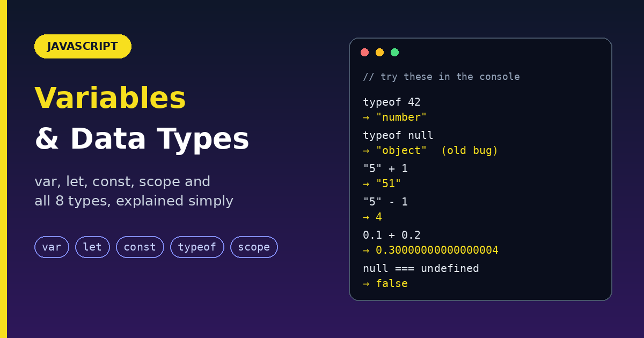Click the '"5" - 1' code line
This screenshot has width=644, height=338.
(385, 202)
